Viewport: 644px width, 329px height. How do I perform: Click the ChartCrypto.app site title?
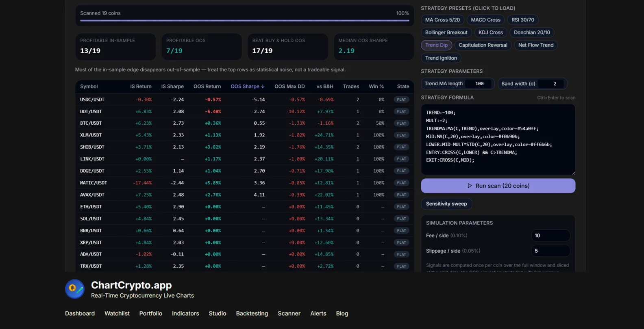(x=131, y=285)
